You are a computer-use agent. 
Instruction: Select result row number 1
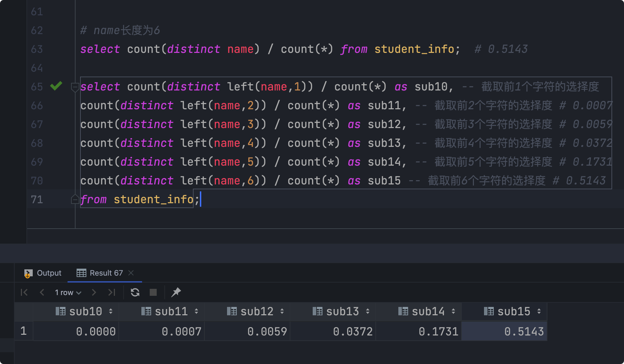click(23, 331)
